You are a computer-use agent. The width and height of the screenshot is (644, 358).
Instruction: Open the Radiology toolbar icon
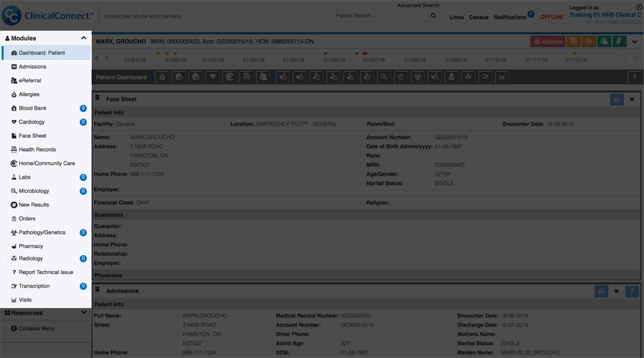pos(468,77)
